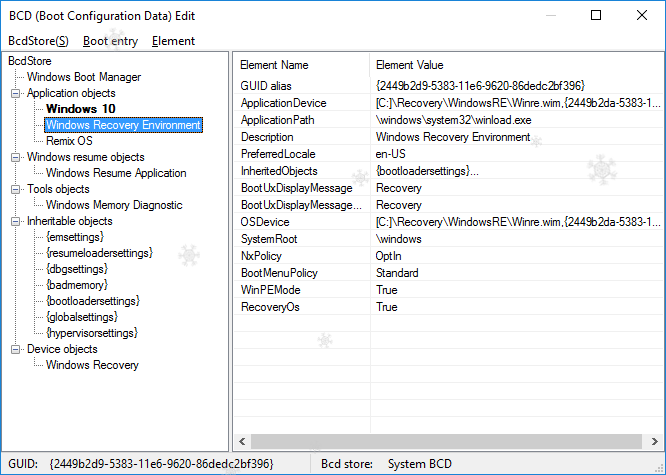This screenshot has width=666, height=475.
Task: Select the {hypervisorsettings} object
Action: pyautogui.click(x=92, y=333)
